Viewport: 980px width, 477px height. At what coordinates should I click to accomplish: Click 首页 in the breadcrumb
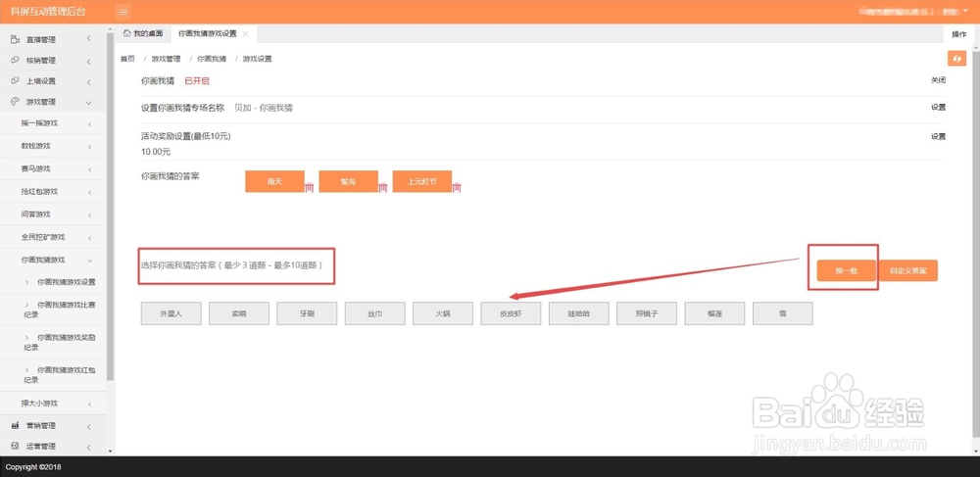coord(127,59)
